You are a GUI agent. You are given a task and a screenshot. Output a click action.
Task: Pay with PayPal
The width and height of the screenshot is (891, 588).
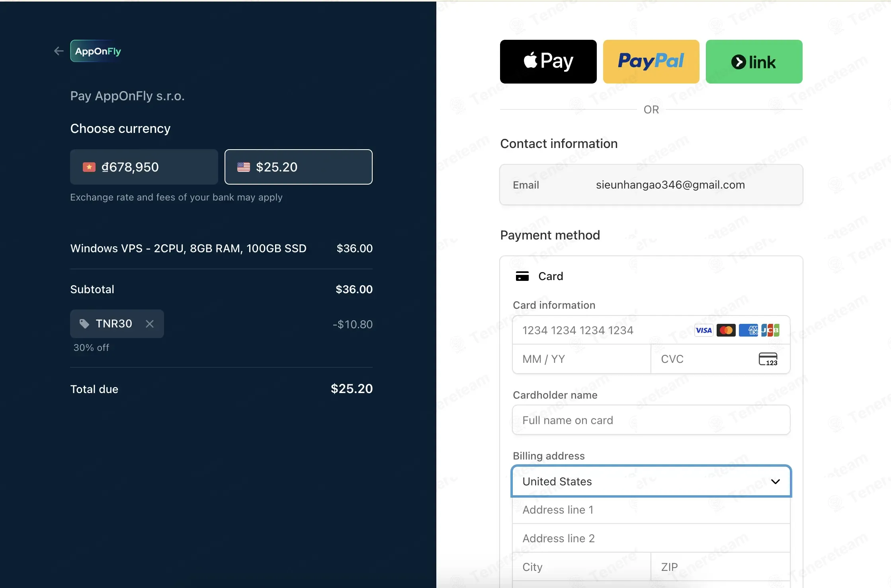(x=651, y=62)
